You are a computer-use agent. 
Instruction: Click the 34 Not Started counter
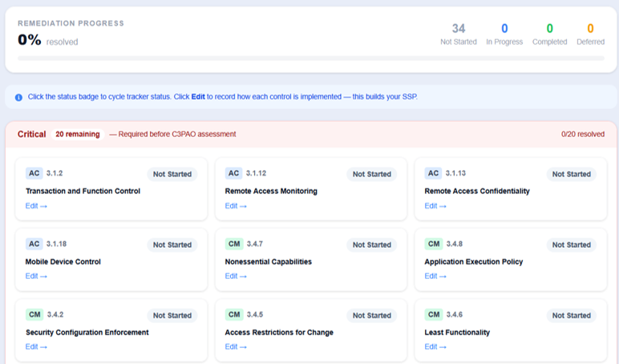[x=459, y=34]
